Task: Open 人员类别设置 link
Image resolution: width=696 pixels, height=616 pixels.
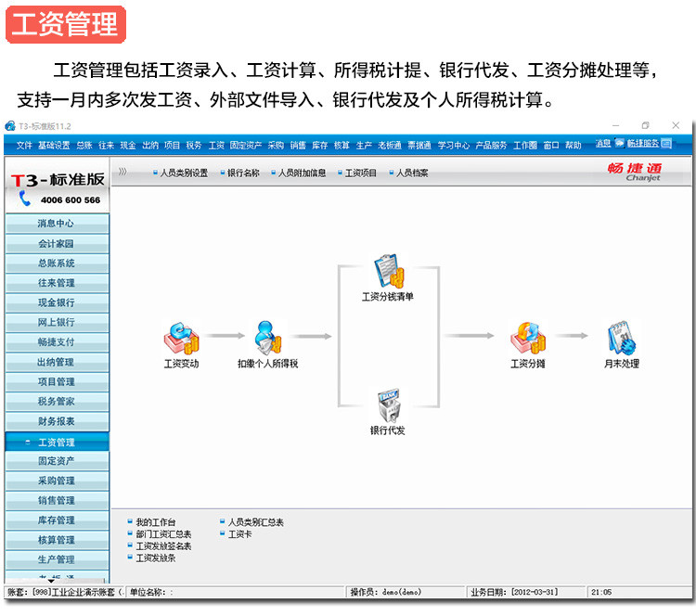Action: pyautogui.click(x=184, y=173)
